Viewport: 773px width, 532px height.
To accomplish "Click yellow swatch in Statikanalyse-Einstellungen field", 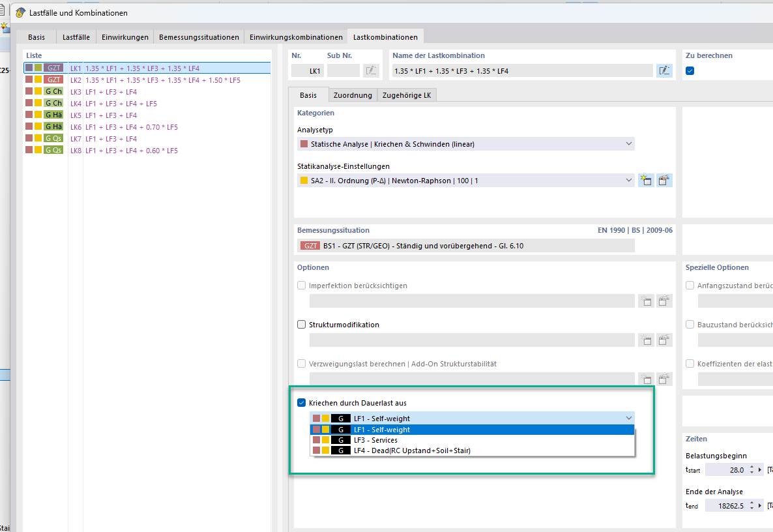I will [304, 181].
